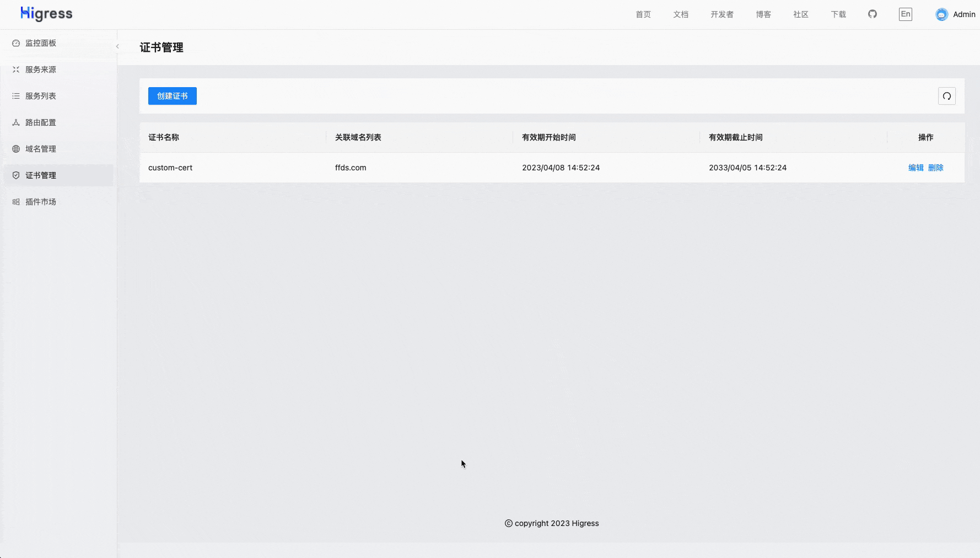Click the 2023/04/08 14:52:24 start time
The width and height of the screenshot is (980, 558).
561,168
